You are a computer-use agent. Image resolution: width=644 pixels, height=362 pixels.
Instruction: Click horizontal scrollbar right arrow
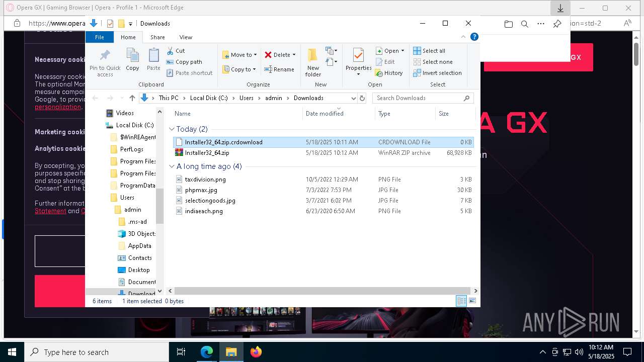tap(475, 291)
